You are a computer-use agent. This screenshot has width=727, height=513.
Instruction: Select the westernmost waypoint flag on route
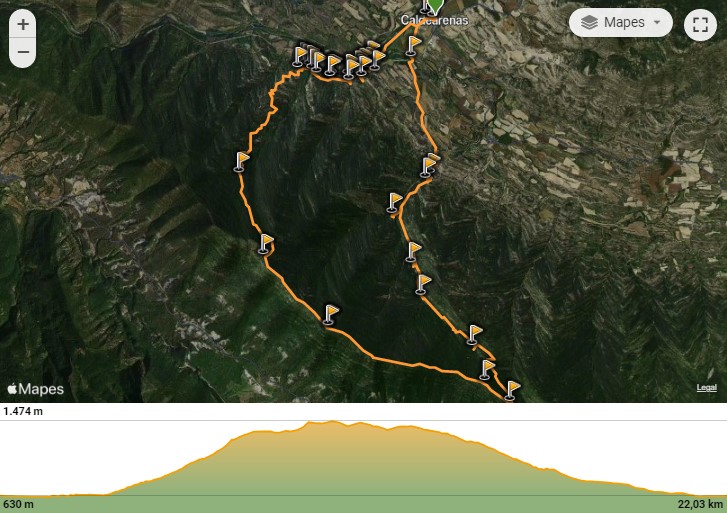[240, 162]
